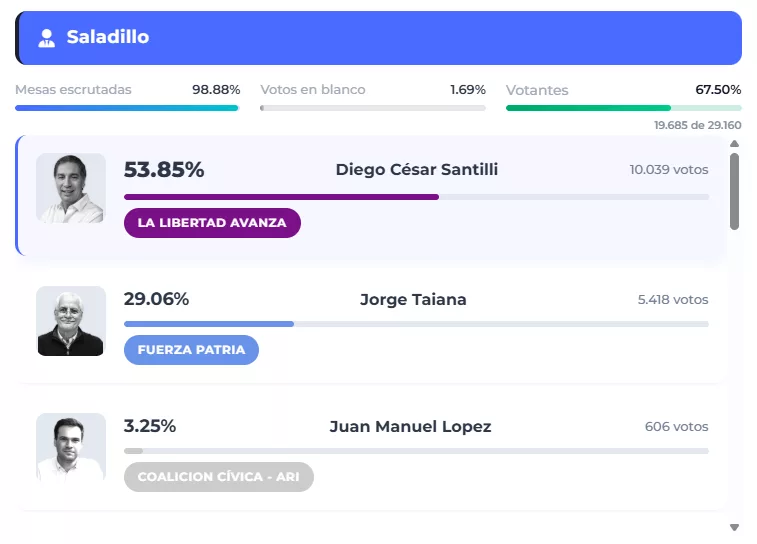Click the person icon beside Saladillo
Screen dimensions: 757x544
tap(46, 38)
